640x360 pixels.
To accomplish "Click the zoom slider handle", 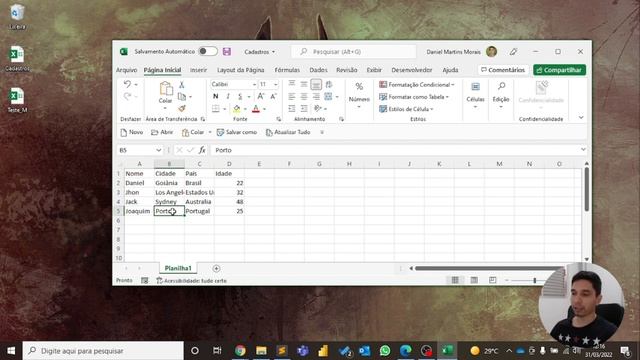I will coord(534,280).
